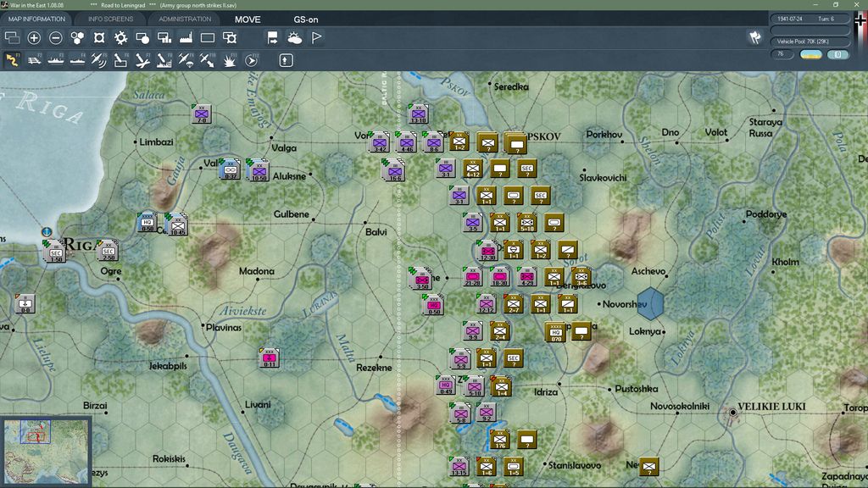Viewport: 868px width, 488px height.
Task: Click the gear toolbar icon
Action: [x=120, y=37]
